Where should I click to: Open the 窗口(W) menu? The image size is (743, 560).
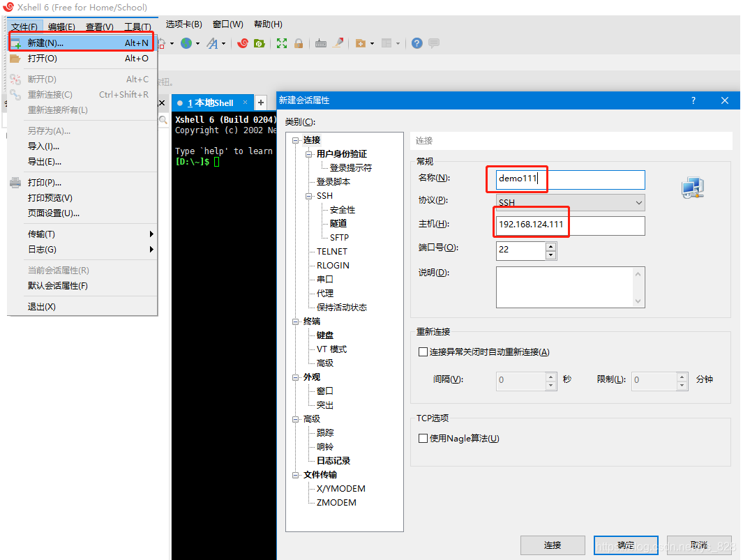228,24
